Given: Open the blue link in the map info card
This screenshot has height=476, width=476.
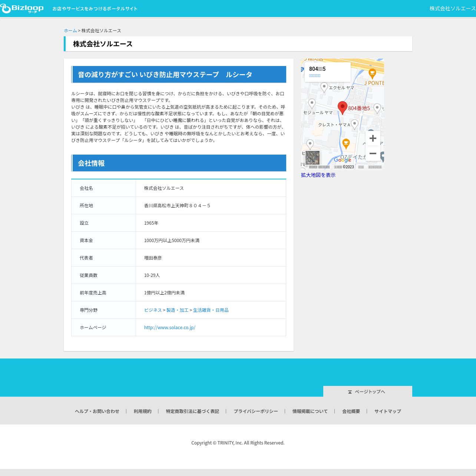Looking at the screenshot, I should (315, 76).
